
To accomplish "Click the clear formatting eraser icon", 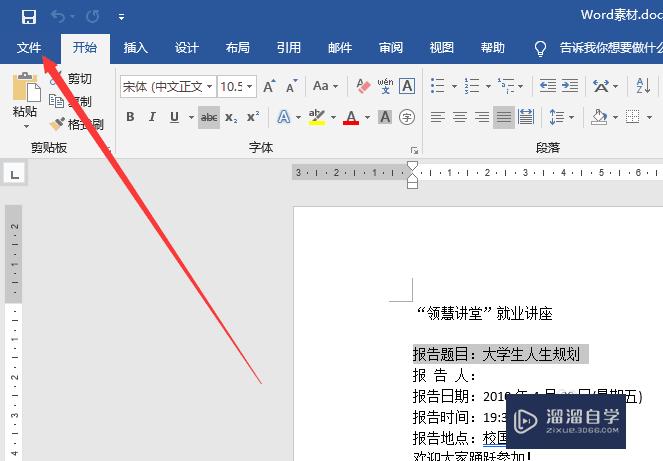I will click(x=363, y=86).
